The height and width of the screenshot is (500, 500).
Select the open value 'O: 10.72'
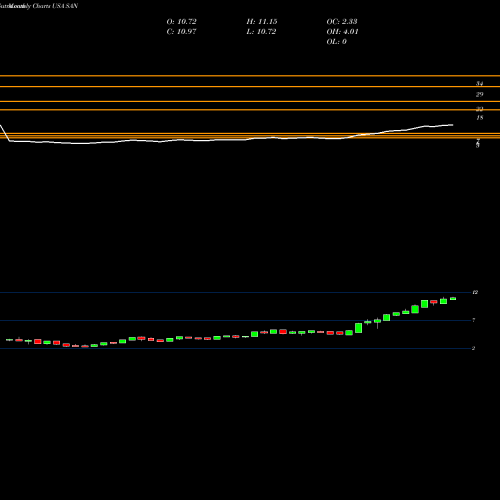pos(181,22)
